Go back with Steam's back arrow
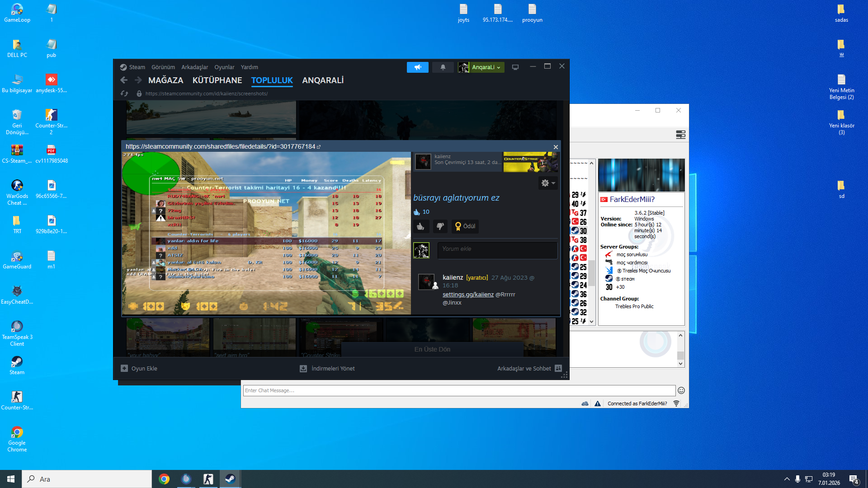Image resolution: width=868 pixels, height=488 pixels. pyautogui.click(x=124, y=80)
